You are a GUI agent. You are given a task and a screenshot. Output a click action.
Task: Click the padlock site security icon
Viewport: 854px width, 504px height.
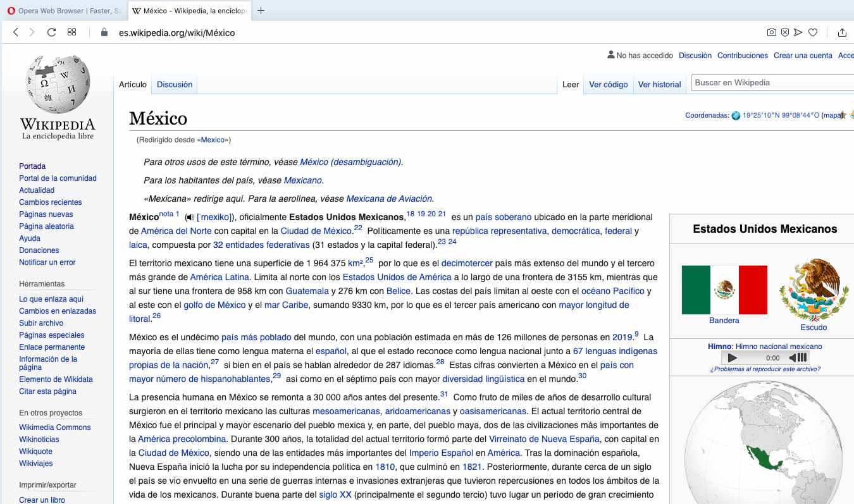104,32
